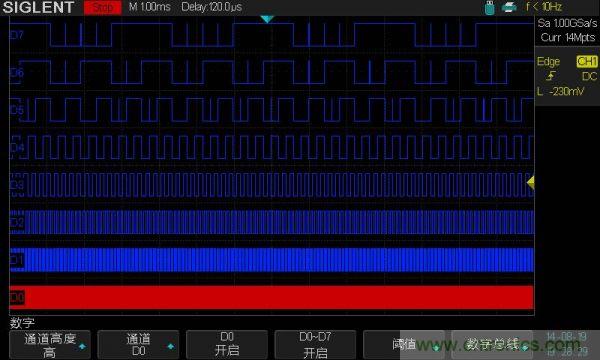Select the D5 channel label
Screen dimensions: 600x360
click(16, 110)
